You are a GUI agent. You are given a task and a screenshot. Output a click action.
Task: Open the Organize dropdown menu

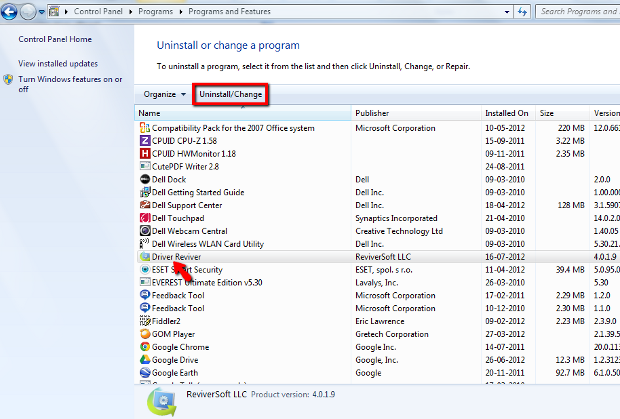tap(164, 94)
